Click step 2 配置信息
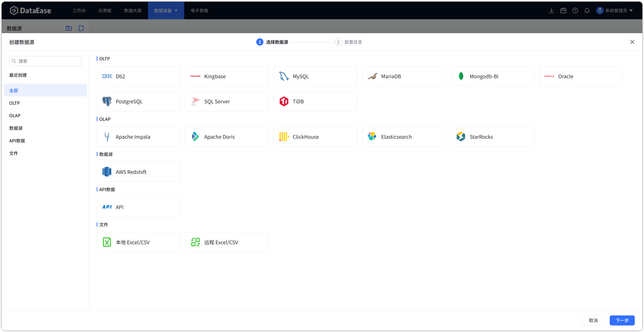Screen dimensions: 644x332 point(348,42)
